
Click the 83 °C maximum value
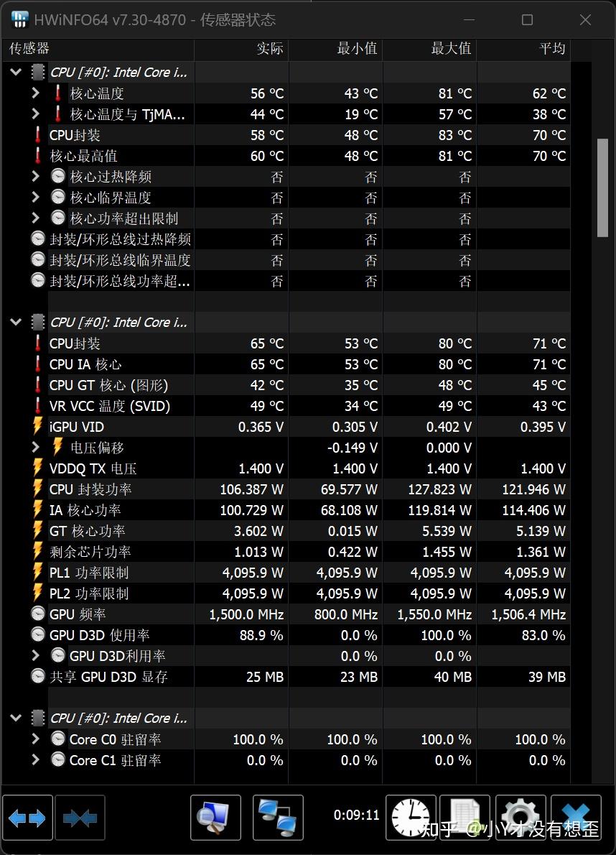[454, 135]
